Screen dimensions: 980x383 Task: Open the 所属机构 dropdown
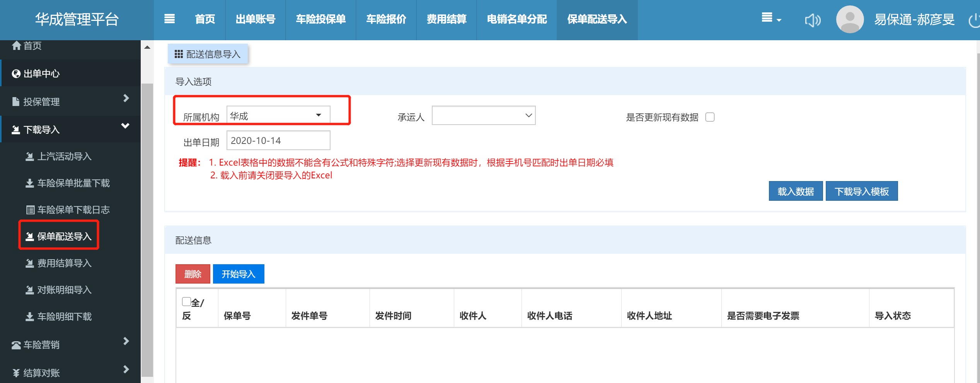coord(278,115)
